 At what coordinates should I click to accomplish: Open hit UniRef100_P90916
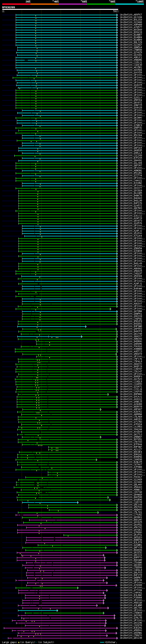tap(131, 347)
